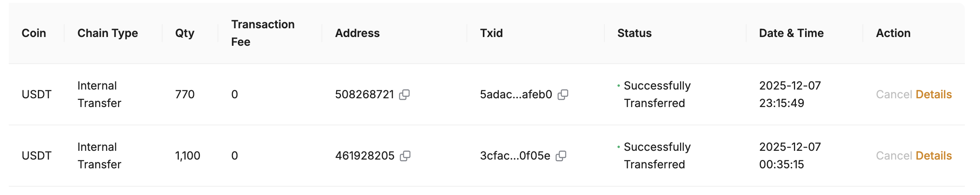This screenshot has height=195, width=980.
Task: Click the Coin column header
Action: (34, 33)
